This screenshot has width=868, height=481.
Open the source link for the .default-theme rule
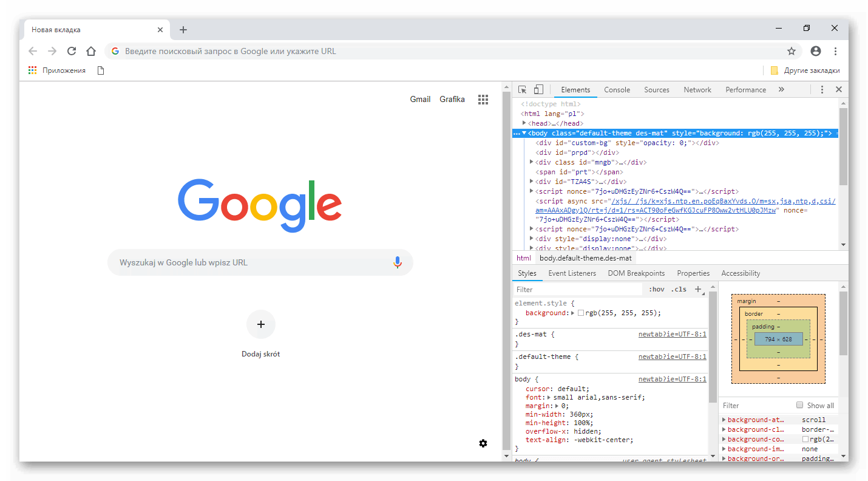(x=673, y=357)
